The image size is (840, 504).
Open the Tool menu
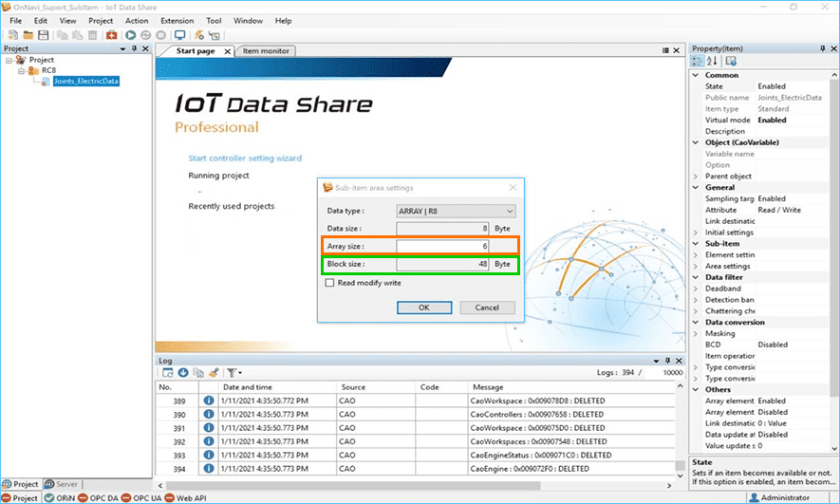[x=214, y=21]
